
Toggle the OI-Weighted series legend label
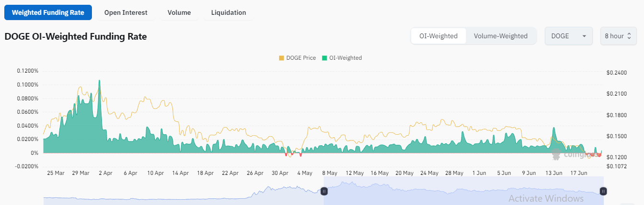pyautogui.click(x=345, y=58)
